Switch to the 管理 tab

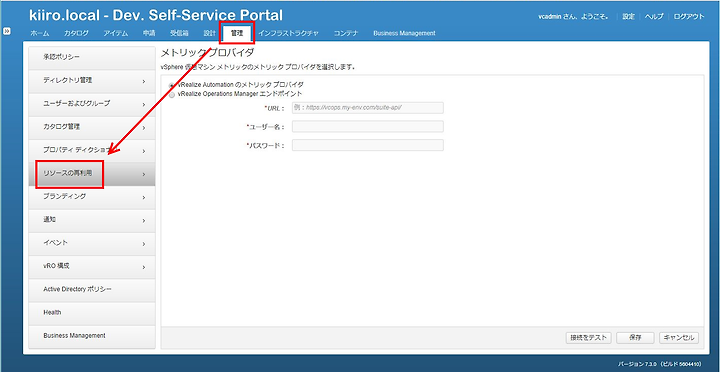[237, 33]
